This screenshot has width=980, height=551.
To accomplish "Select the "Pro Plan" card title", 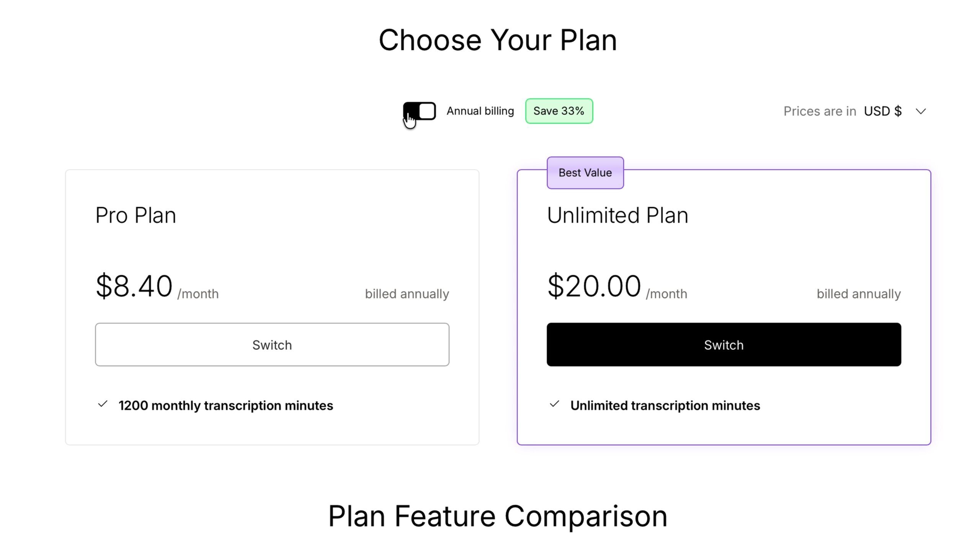I will (x=136, y=215).
